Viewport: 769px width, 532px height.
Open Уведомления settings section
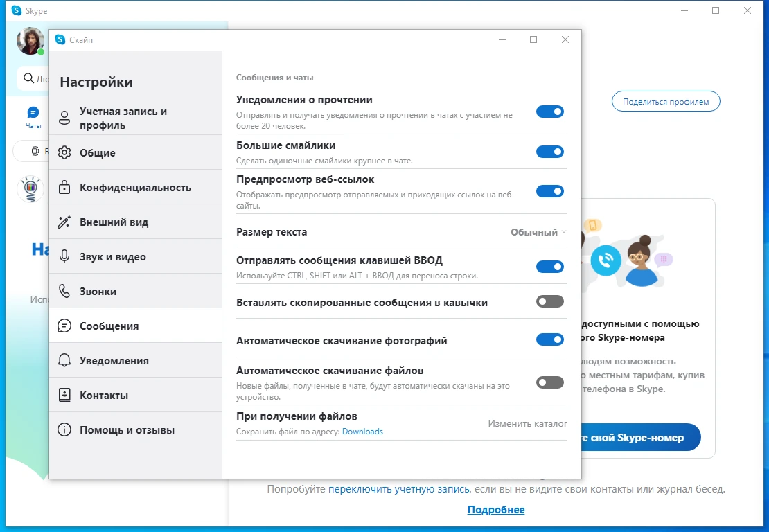point(136,360)
